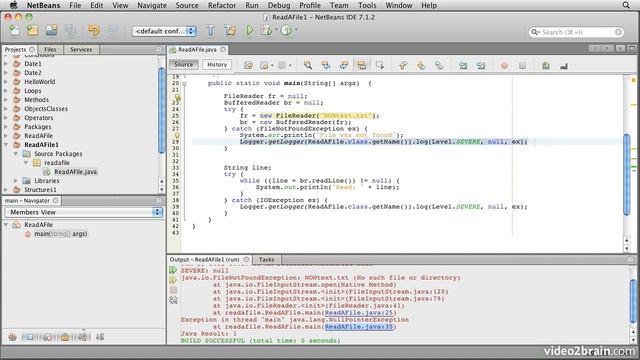Close the Output ReadAFile1 tab

click(246, 260)
